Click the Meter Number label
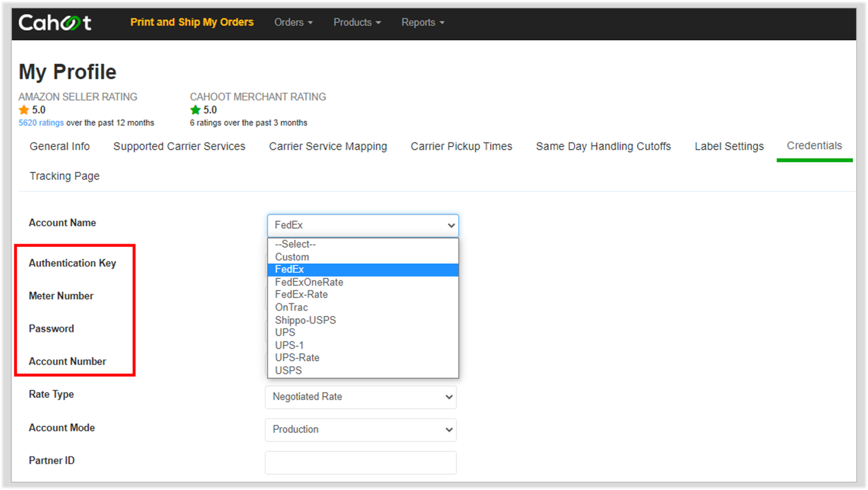Screen dimensions: 868x490 click(61, 296)
